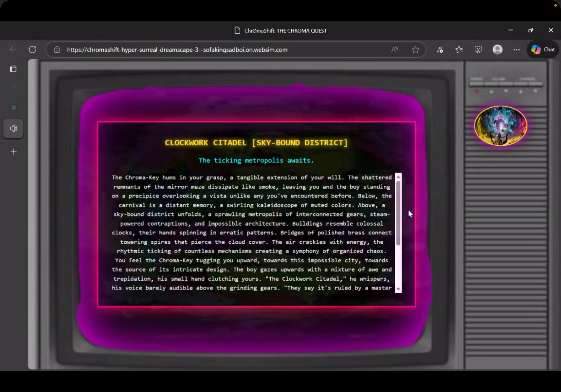561x392 pixels.
Task: Click the colorful oval portal image
Action: pyautogui.click(x=501, y=126)
